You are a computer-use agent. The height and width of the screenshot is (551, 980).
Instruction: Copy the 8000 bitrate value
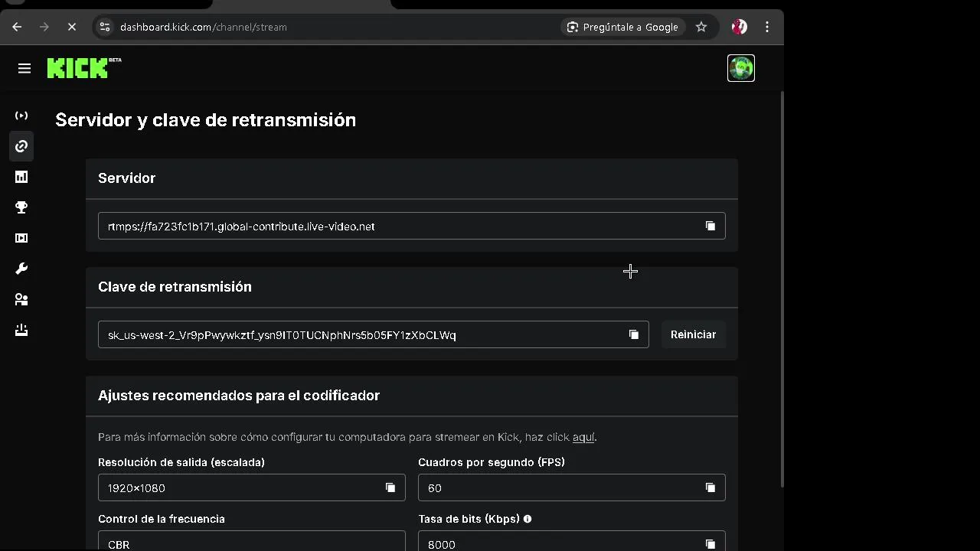tap(710, 544)
